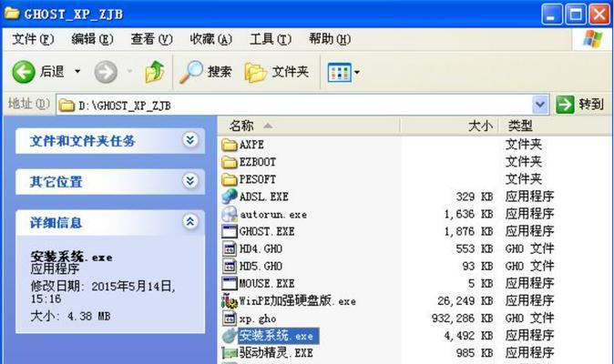Open the views dropdown arrow

pyautogui.click(x=357, y=72)
